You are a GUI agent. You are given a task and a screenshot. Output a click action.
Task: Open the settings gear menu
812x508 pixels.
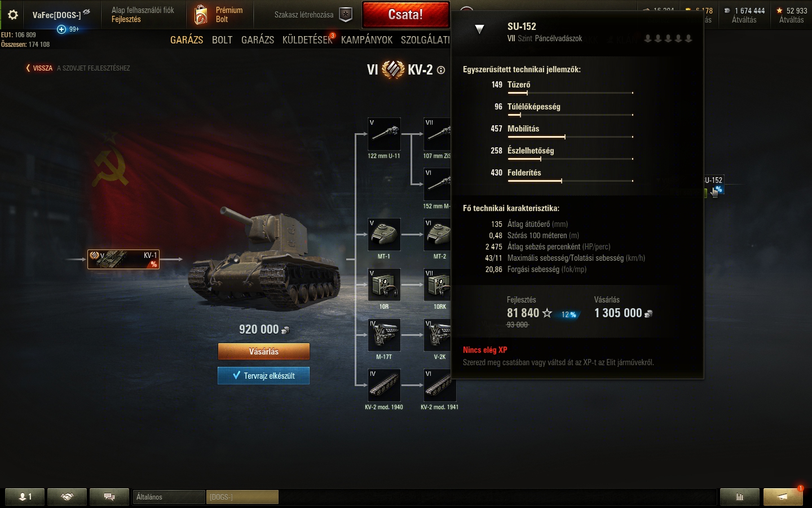12,15
